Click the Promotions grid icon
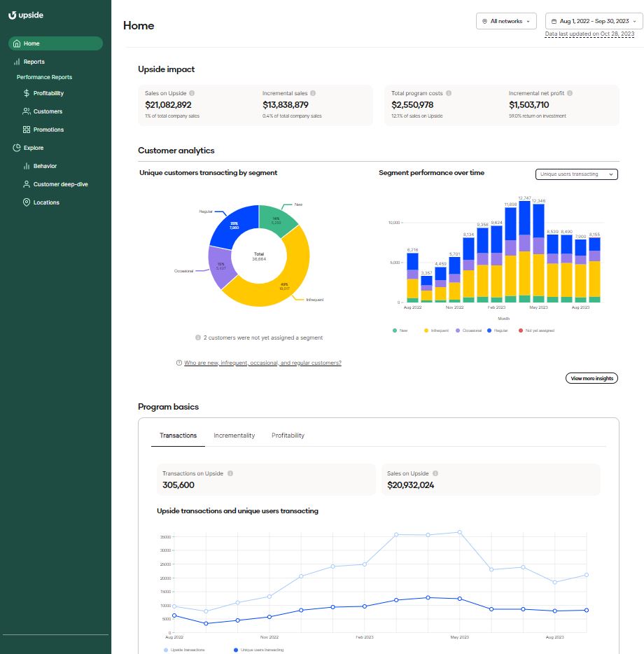This screenshot has width=644, height=654. click(27, 130)
